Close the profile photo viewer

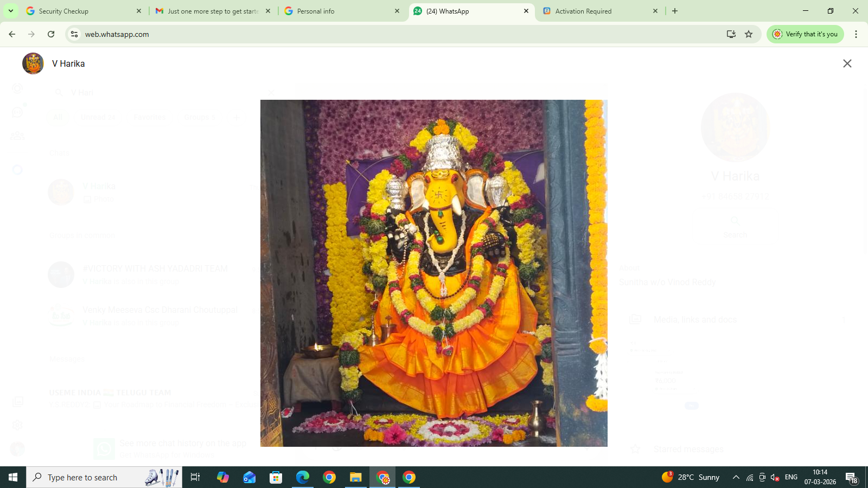click(847, 63)
